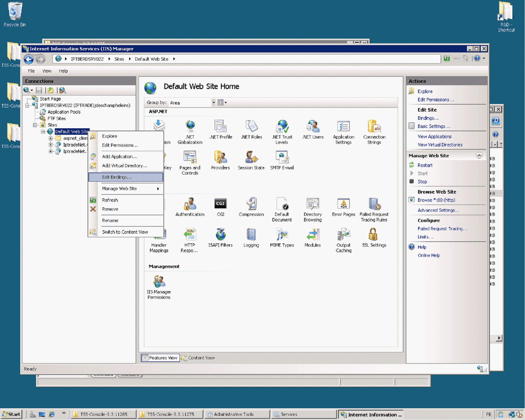The height and width of the screenshot is (420, 525).
Task: Collapse the Manage Web Site section
Action: [480, 156]
